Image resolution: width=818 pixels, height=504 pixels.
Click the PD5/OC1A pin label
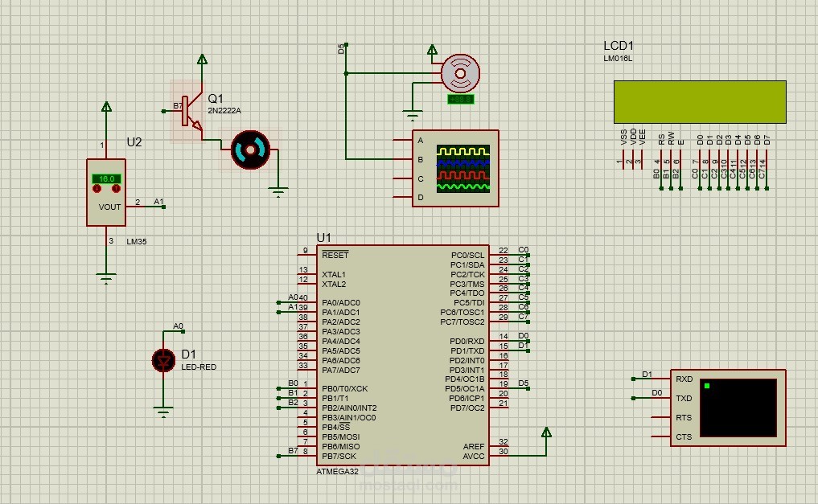pos(465,389)
